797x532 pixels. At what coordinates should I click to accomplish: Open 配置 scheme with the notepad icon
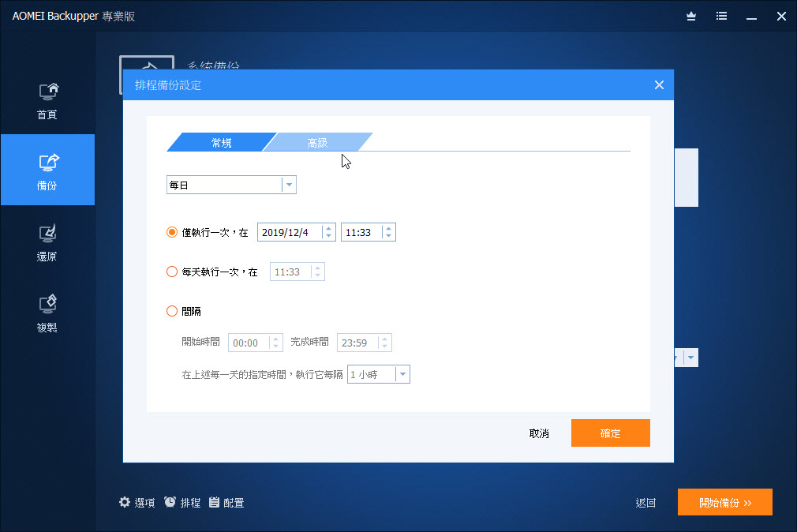pos(226,503)
